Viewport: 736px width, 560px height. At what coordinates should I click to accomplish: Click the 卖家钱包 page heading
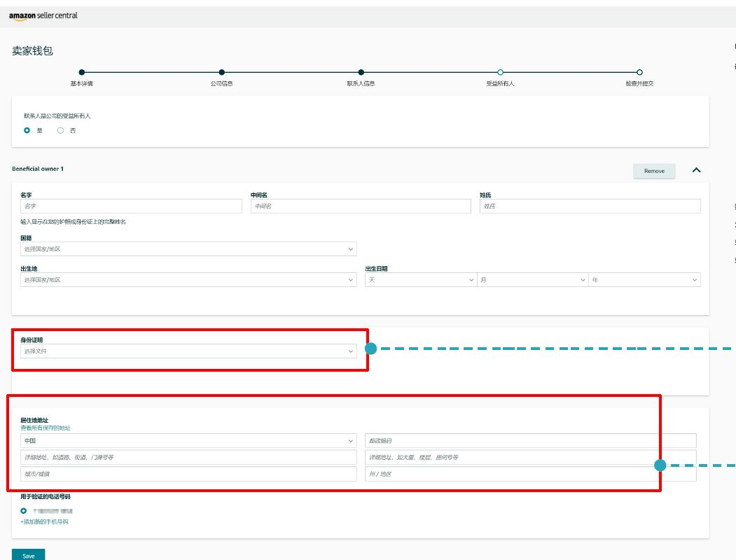click(x=32, y=50)
